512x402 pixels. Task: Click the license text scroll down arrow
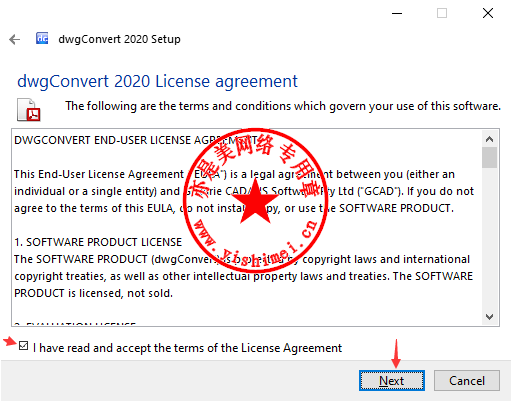click(x=489, y=317)
